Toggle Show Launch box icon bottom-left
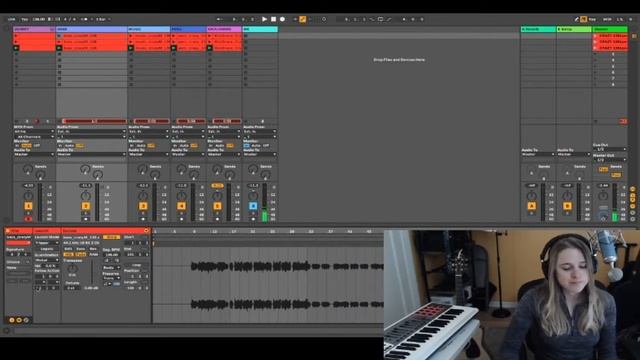The width and height of the screenshot is (640, 360). (12, 320)
